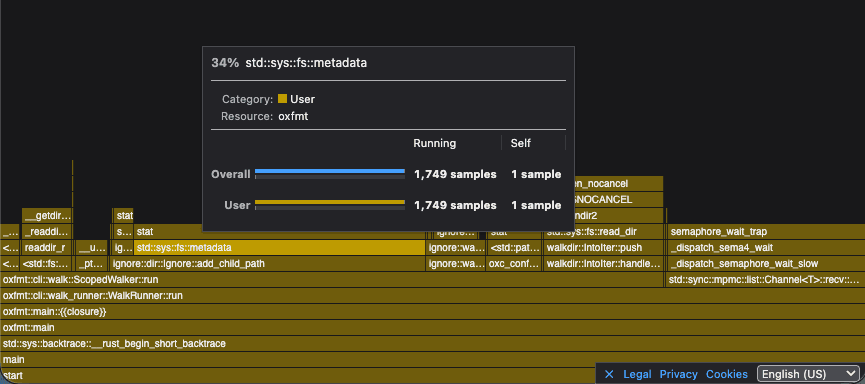
Task: Select the oxc_conf... frame
Action: [x=515, y=264]
